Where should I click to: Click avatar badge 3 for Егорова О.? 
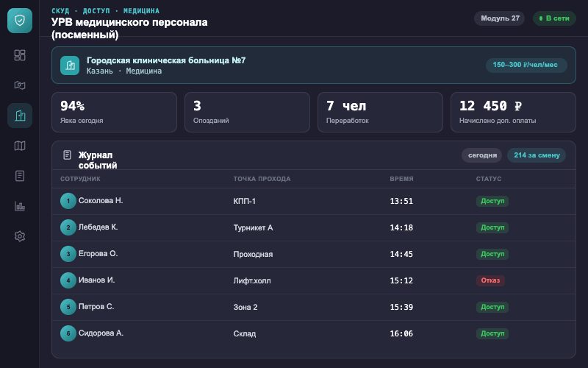68,254
